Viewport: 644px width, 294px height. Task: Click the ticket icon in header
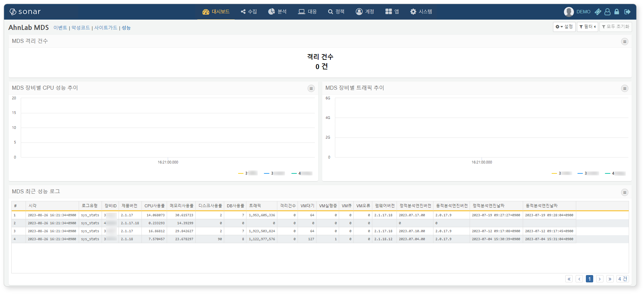[x=598, y=12]
